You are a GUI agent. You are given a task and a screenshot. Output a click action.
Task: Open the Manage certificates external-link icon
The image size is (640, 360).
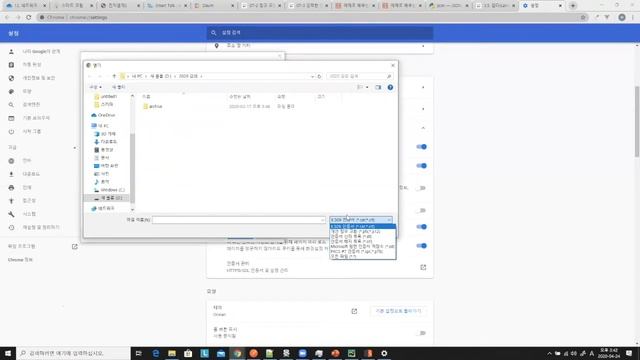[423, 267]
